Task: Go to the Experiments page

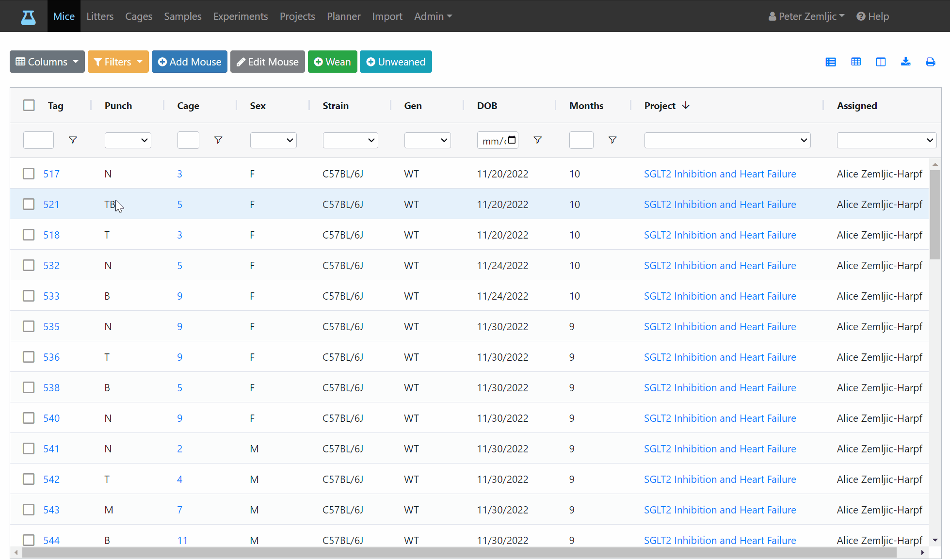Action: coord(241,16)
